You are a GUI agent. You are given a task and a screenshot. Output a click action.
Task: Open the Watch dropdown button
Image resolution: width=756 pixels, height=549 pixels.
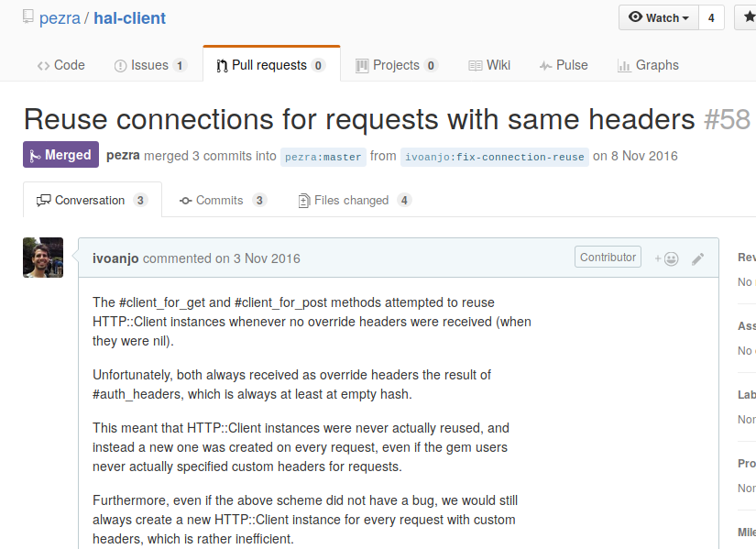659,17
